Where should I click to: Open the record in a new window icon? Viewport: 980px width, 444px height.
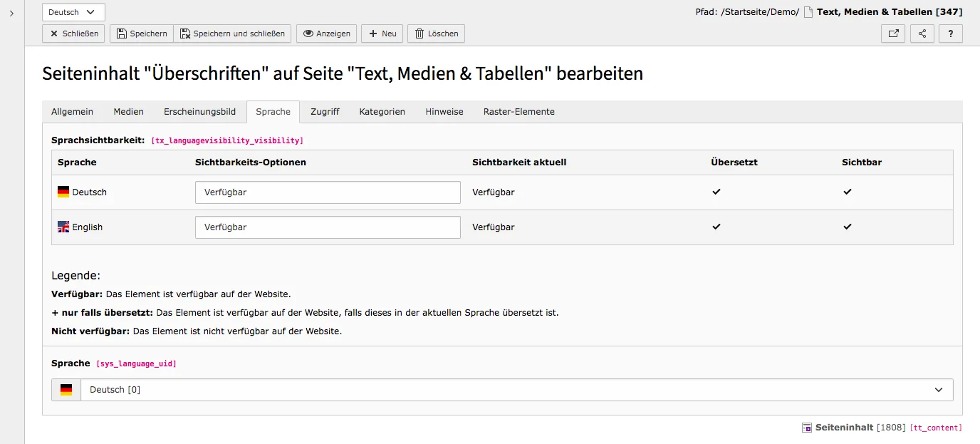(x=893, y=33)
